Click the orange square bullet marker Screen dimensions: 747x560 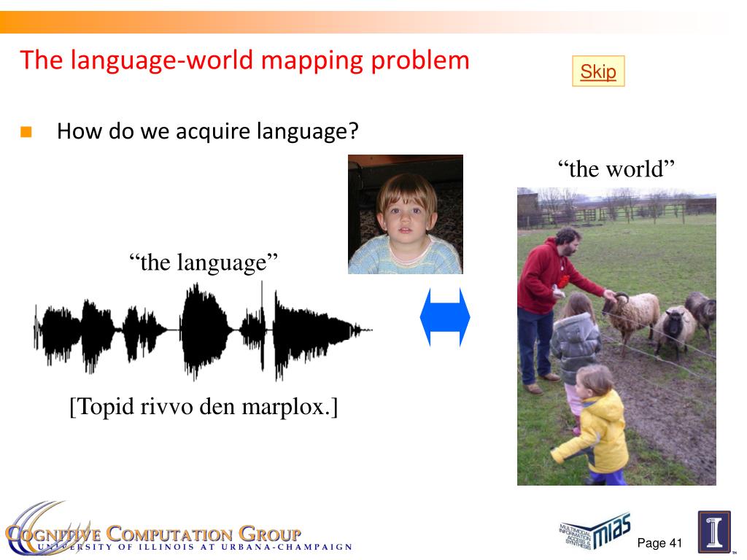26,132
